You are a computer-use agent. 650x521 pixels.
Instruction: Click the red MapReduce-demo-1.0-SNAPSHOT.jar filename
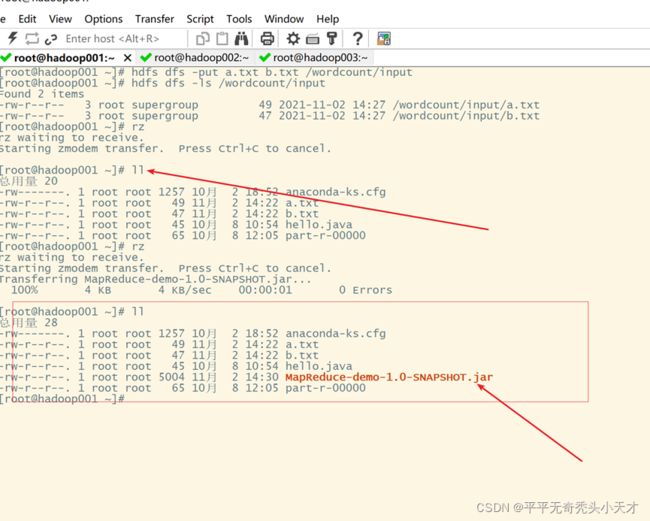tap(389, 377)
